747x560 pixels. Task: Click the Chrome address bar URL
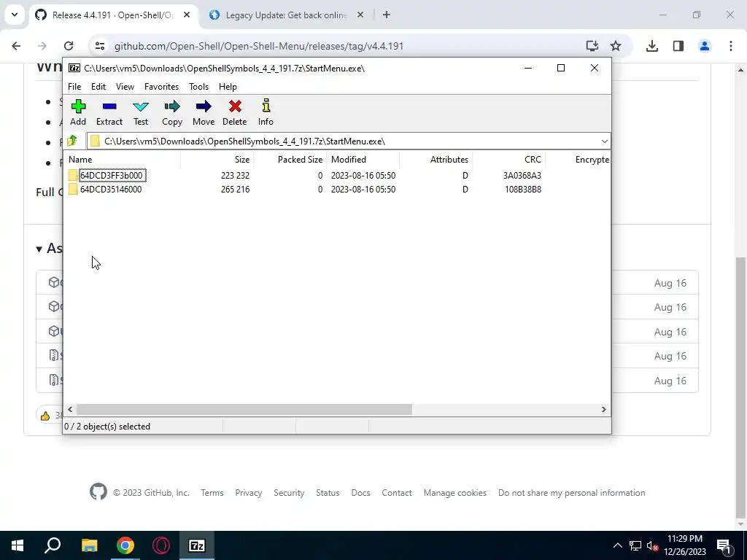259,46
